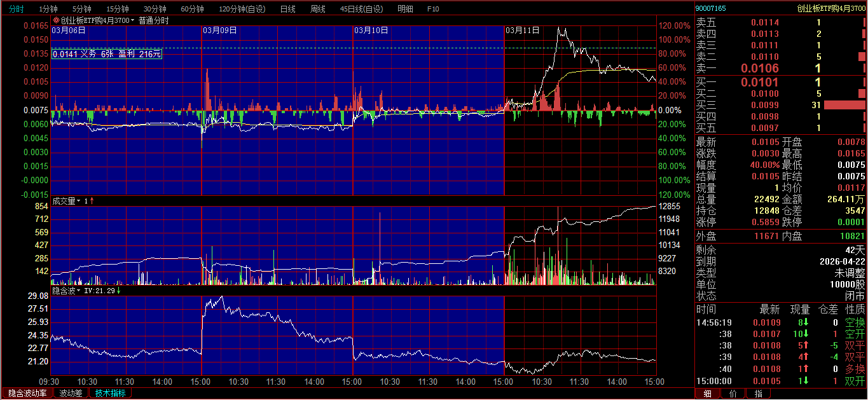Click the 9000T165 contract code

(710, 8)
